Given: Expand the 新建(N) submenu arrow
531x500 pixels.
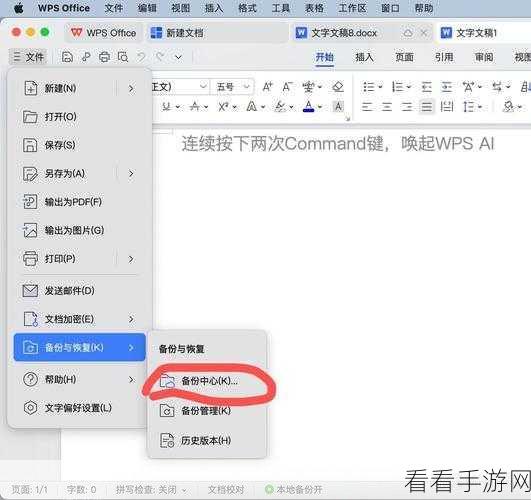Looking at the screenshot, I should click(131, 88).
